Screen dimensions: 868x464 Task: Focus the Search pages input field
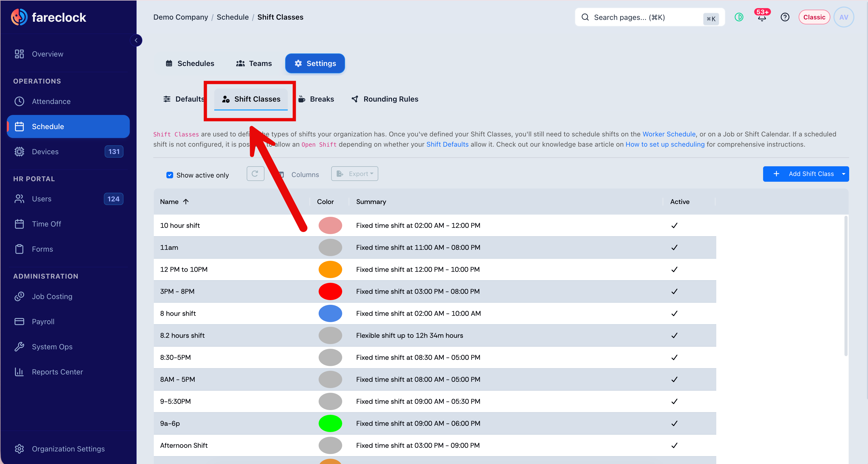pos(649,17)
